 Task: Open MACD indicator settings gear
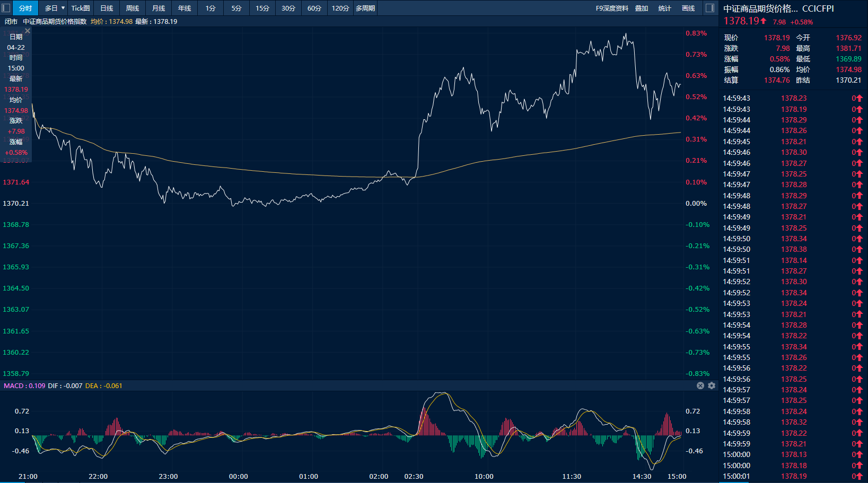712,385
